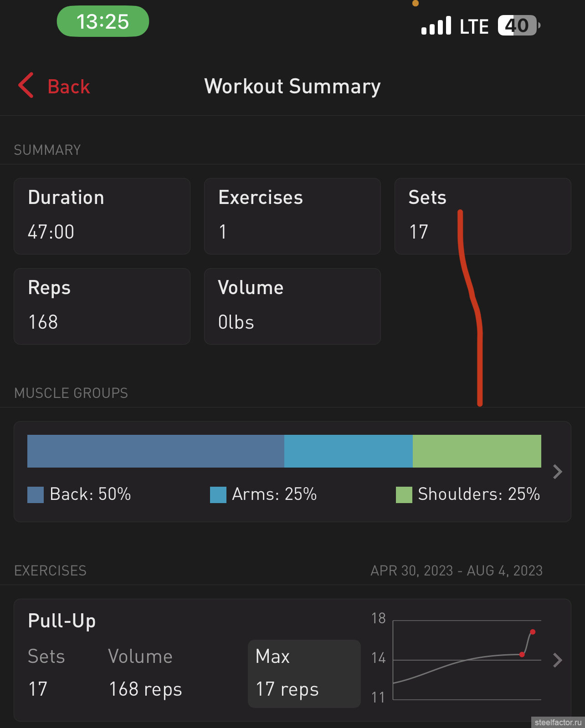Select the Volume 0lbs card
Image resolution: width=585 pixels, height=728 pixels.
pyautogui.click(x=292, y=306)
